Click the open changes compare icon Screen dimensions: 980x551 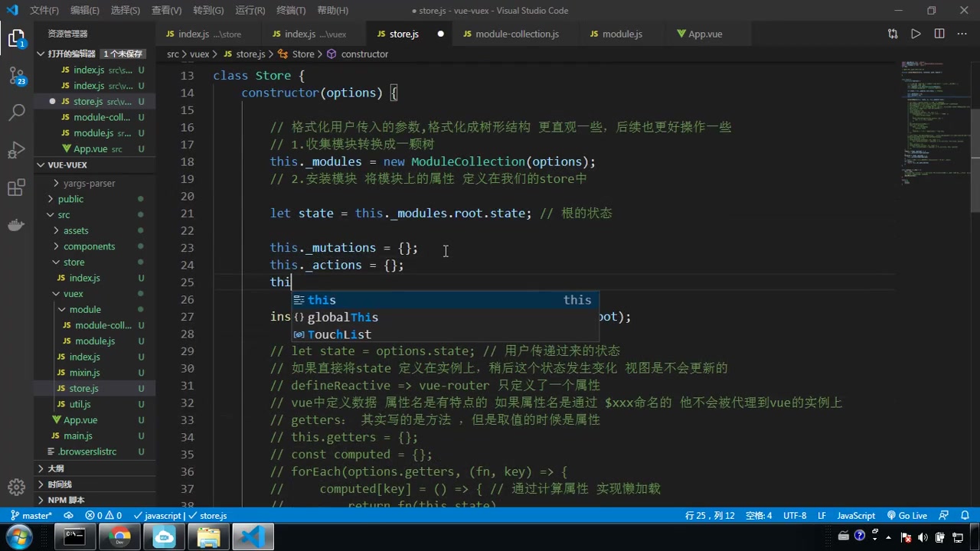893,34
